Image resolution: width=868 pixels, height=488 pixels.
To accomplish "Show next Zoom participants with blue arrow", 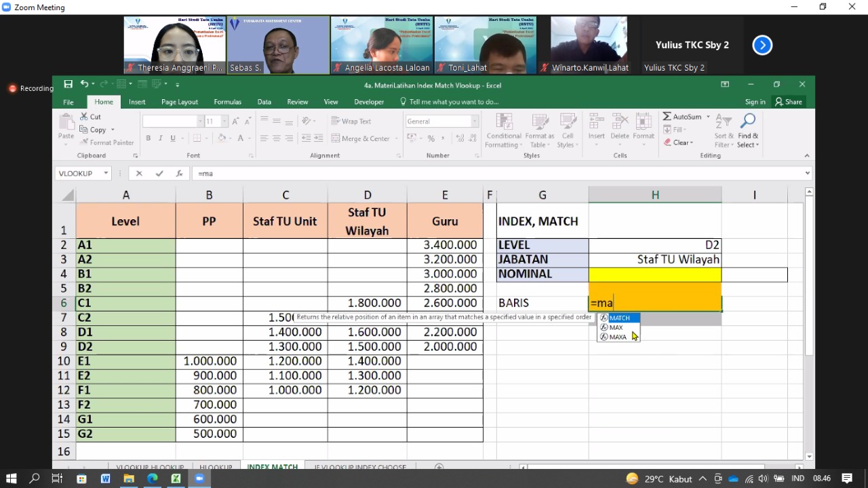I will tap(762, 45).
